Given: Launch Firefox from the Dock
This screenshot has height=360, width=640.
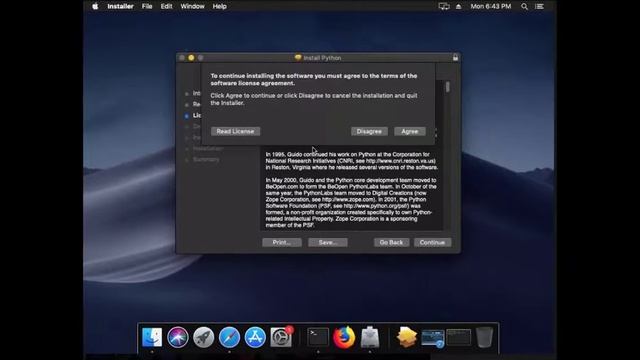Looking at the screenshot, I should [344, 337].
